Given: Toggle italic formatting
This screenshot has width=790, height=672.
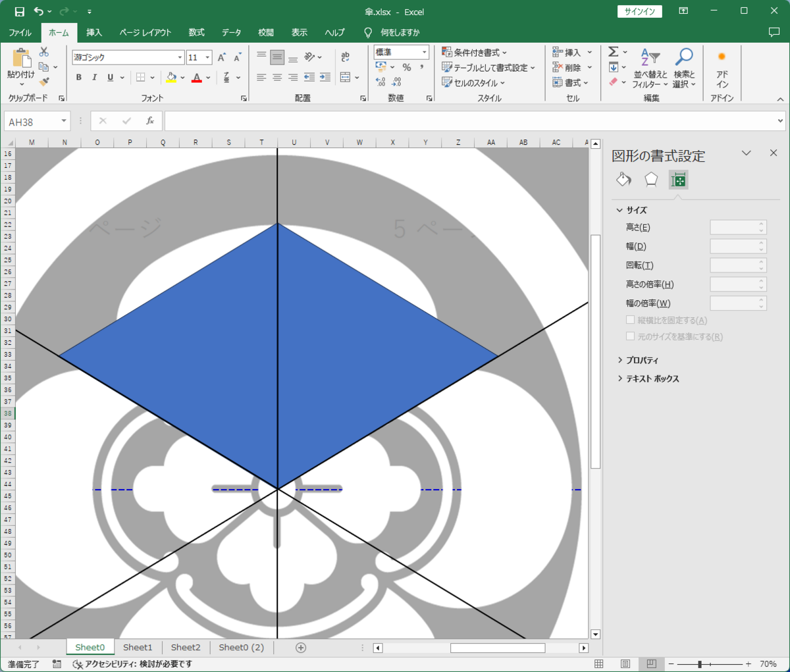Looking at the screenshot, I should [94, 77].
